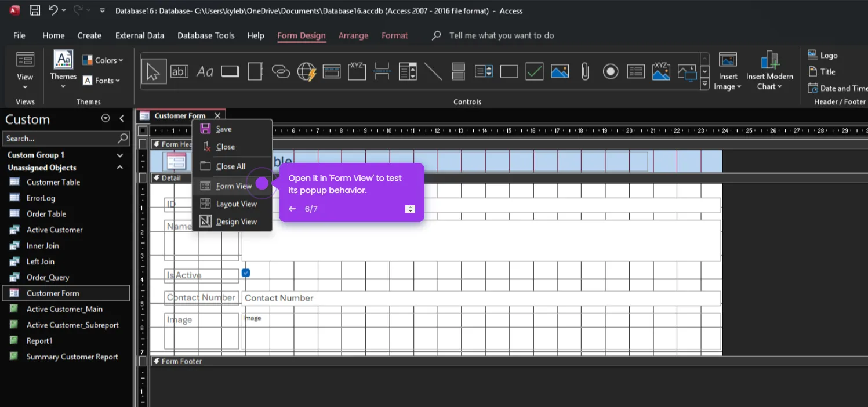868x407 pixels.
Task: Pick the Subform/Subreport control
Action: 636,71
